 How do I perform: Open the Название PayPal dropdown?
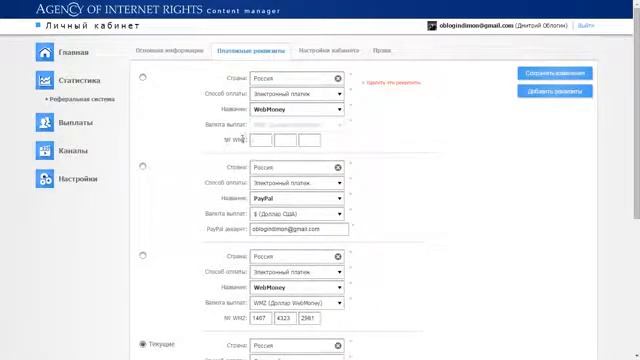pos(297,198)
